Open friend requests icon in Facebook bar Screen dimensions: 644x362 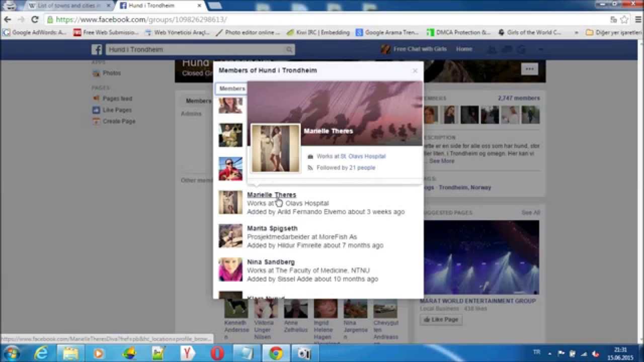coord(493,49)
